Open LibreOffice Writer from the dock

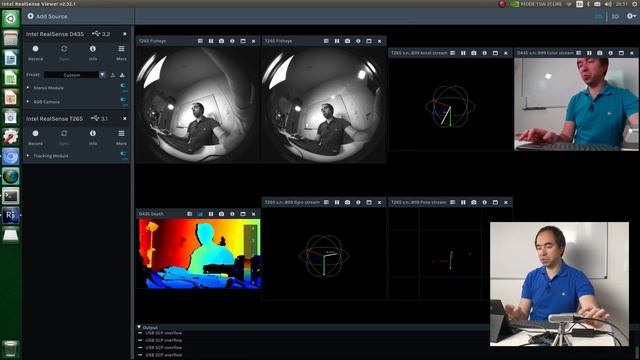point(11,58)
